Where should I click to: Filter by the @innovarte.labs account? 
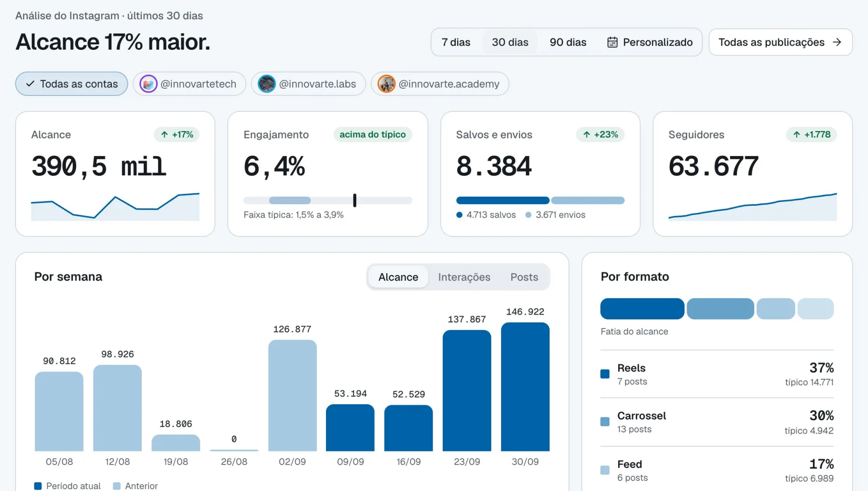pyautogui.click(x=309, y=84)
